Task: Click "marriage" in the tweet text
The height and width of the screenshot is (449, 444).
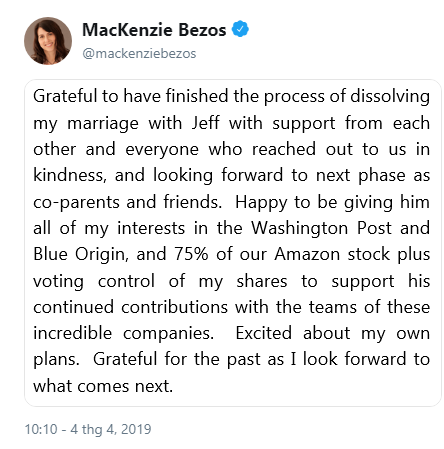Action: 103,124
